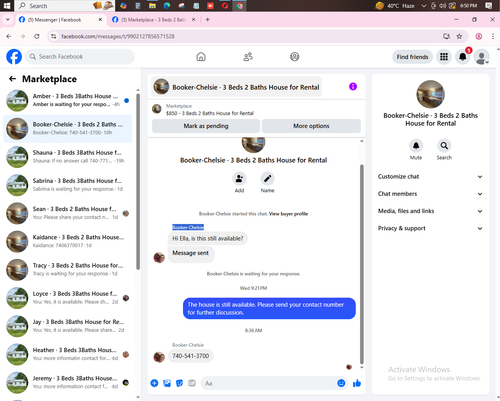
Task: Open Sabrina 3 Beds 3Baths conversation
Action: (x=67, y=185)
